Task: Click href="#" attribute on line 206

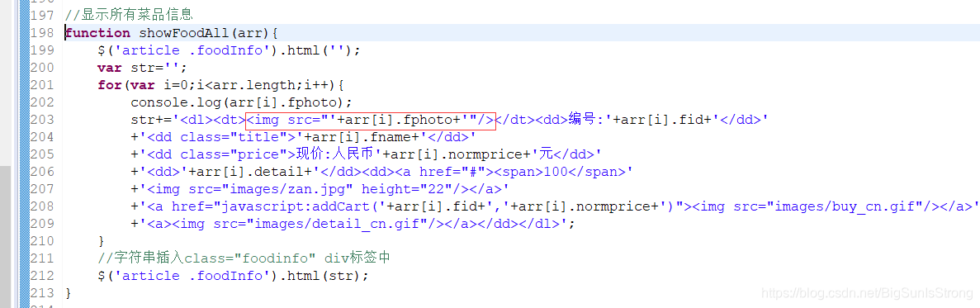Action: pos(449,171)
